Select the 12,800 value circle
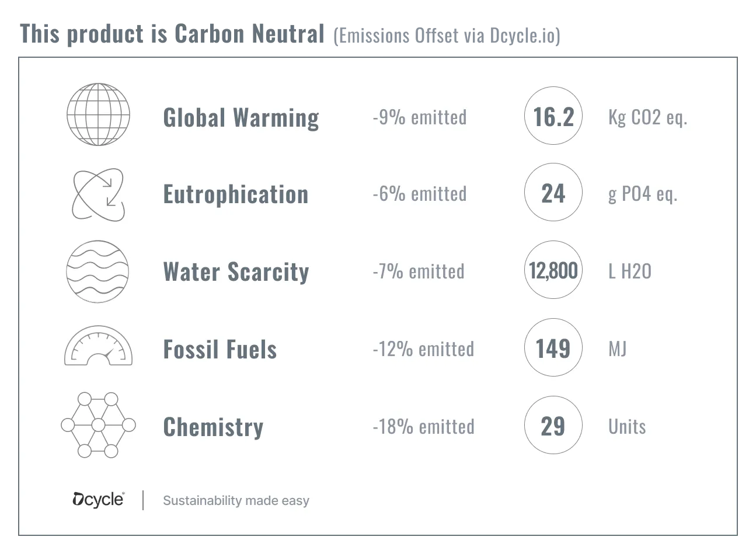The image size is (756, 554). tap(553, 270)
